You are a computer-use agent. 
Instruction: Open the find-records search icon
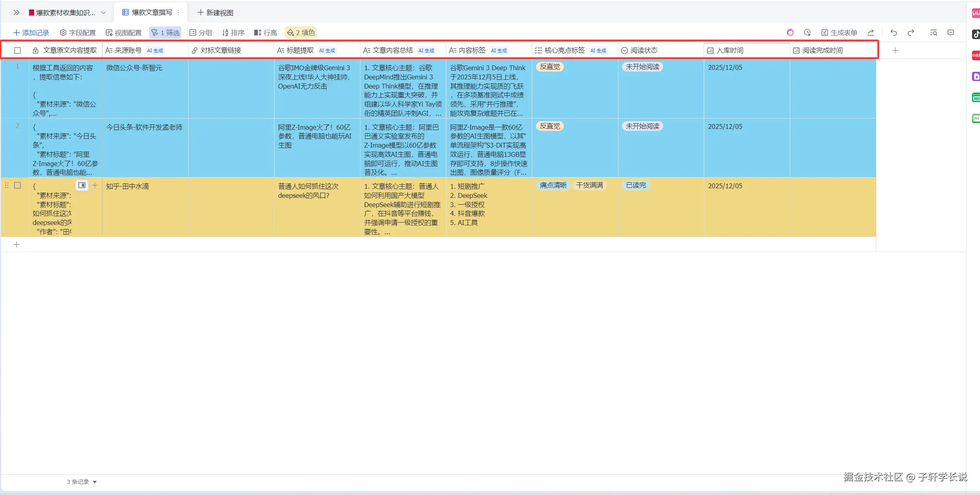(x=933, y=33)
